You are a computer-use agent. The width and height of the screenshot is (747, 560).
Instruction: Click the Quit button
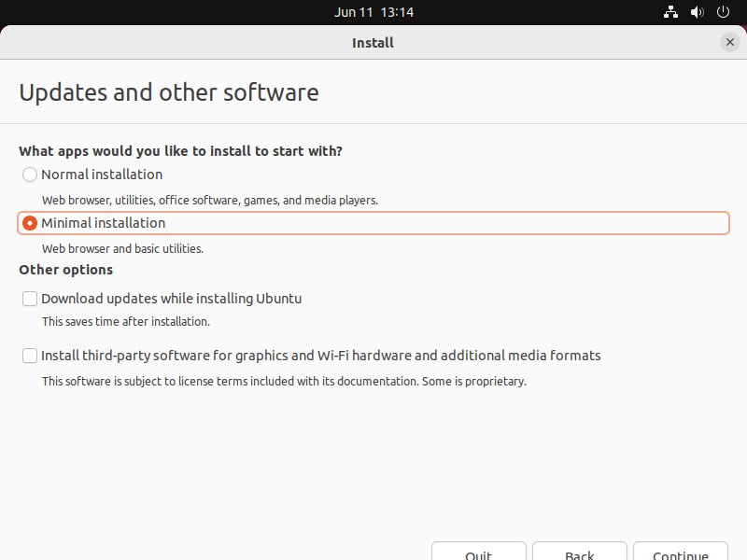[x=479, y=552]
